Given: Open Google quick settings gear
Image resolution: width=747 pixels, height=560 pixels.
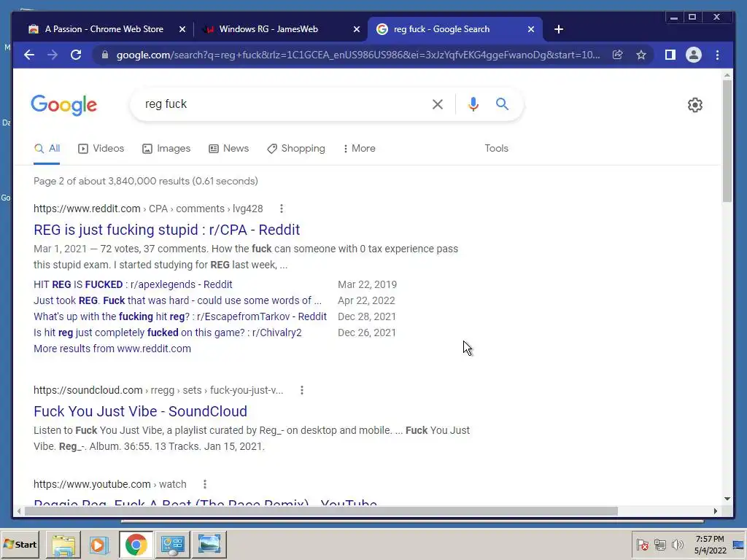Looking at the screenshot, I should click(695, 105).
